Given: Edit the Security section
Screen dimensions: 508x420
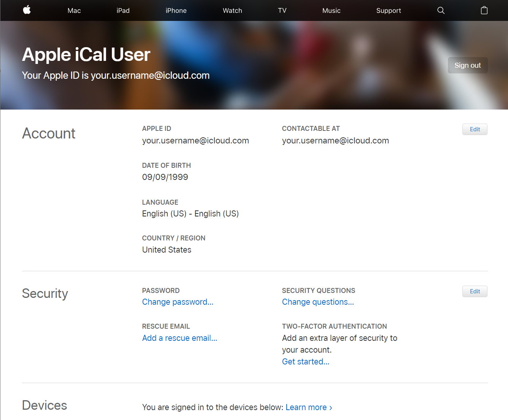Looking at the screenshot, I should pyautogui.click(x=475, y=291).
